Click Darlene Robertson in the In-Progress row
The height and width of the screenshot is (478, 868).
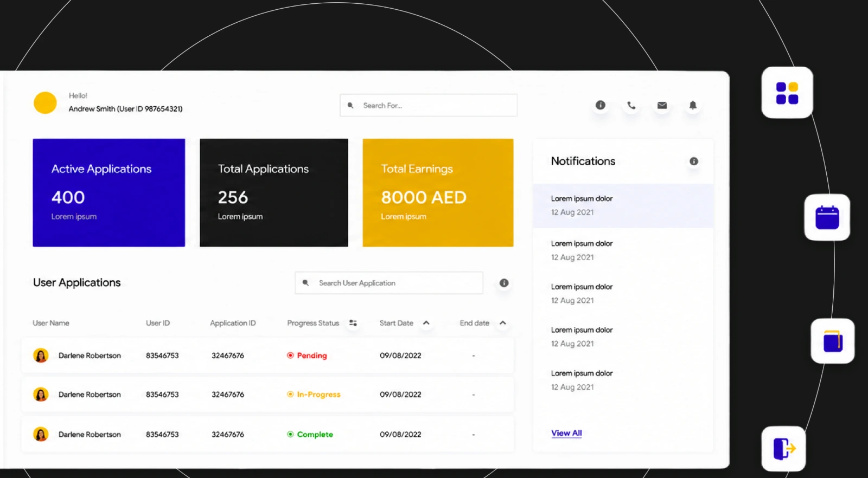(90, 395)
